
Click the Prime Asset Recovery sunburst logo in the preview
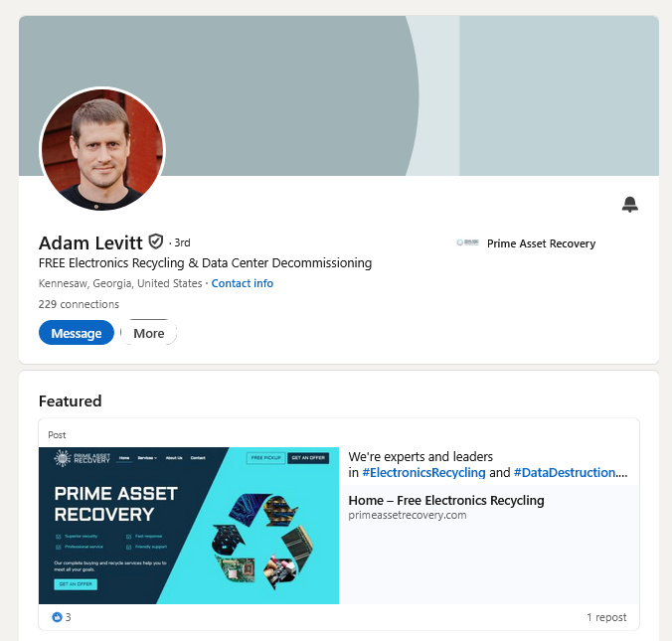[x=63, y=458]
